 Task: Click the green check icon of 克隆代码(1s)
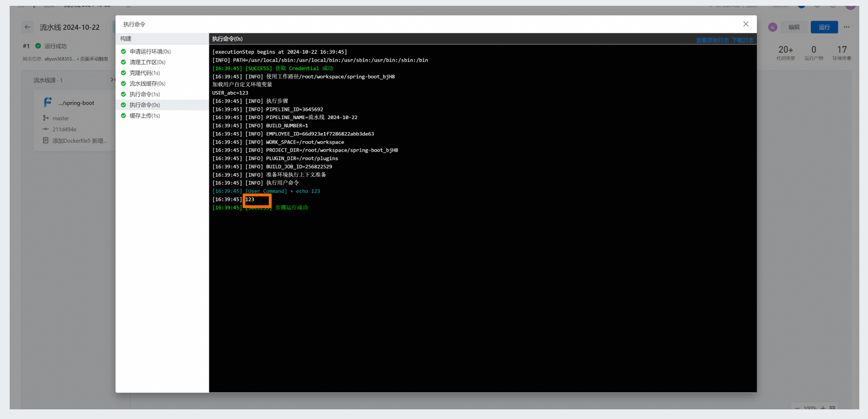click(x=123, y=73)
